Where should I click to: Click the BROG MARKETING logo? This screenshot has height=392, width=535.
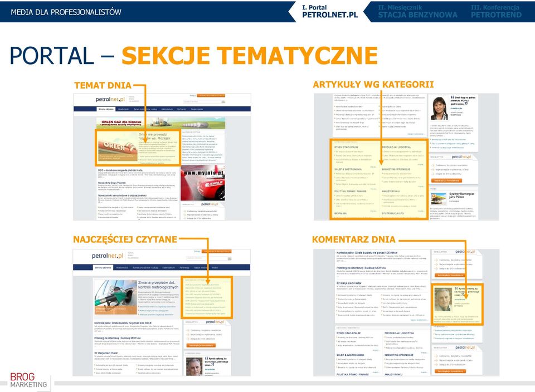(x=28, y=380)
